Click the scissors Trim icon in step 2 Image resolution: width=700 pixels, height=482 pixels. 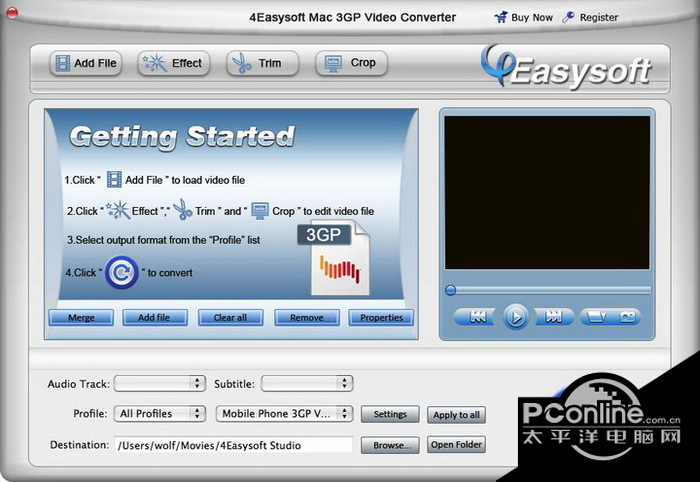click(x=183, y=209)
